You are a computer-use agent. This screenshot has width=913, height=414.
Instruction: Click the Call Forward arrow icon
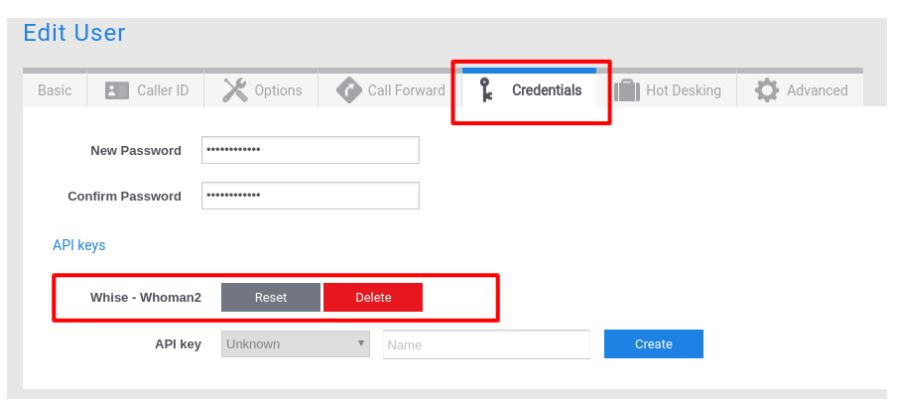[347, 90]
